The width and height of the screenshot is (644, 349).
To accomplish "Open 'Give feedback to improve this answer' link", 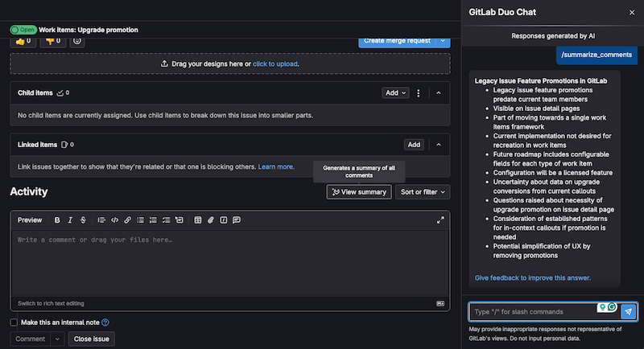I will click(x=532, y=277).
